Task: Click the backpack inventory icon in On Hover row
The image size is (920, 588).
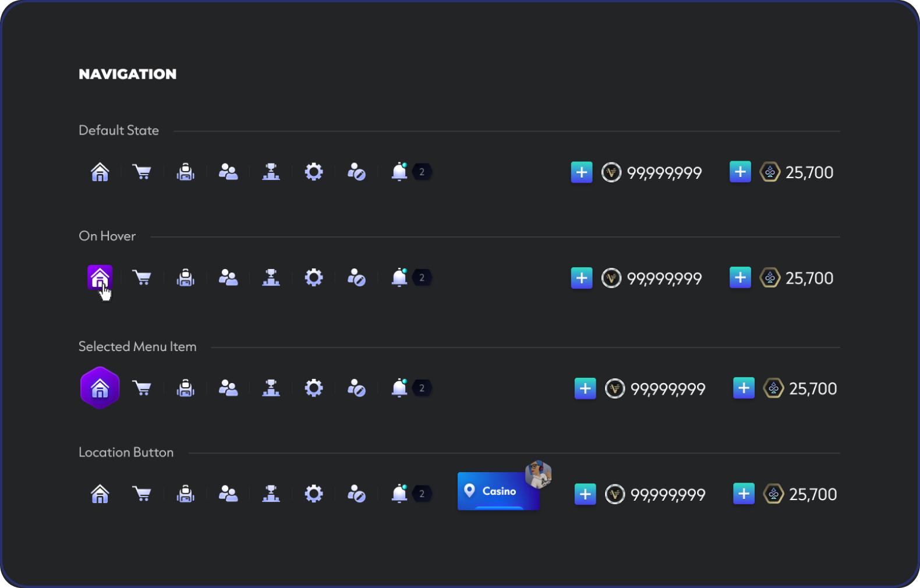Action: 185,278
